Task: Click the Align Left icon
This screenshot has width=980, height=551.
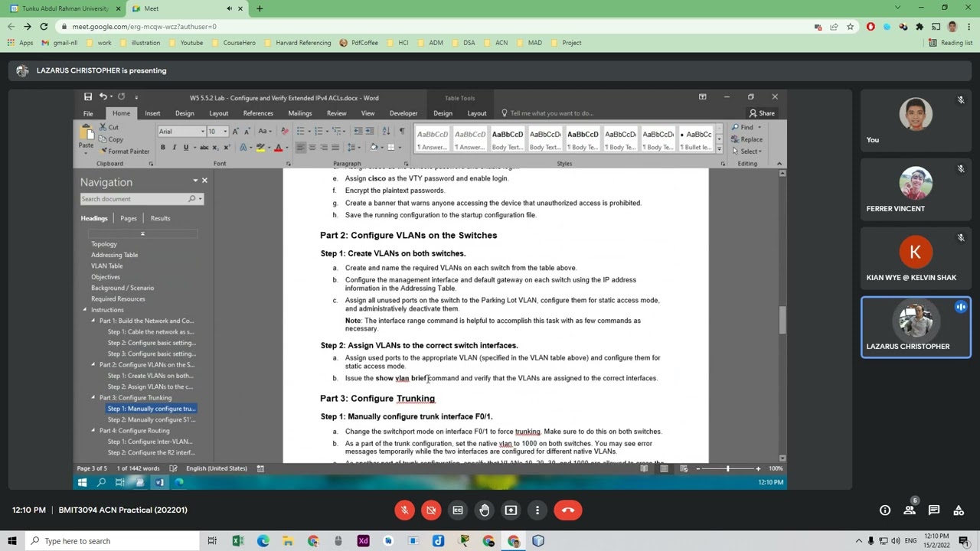Action: click(301, 148)
